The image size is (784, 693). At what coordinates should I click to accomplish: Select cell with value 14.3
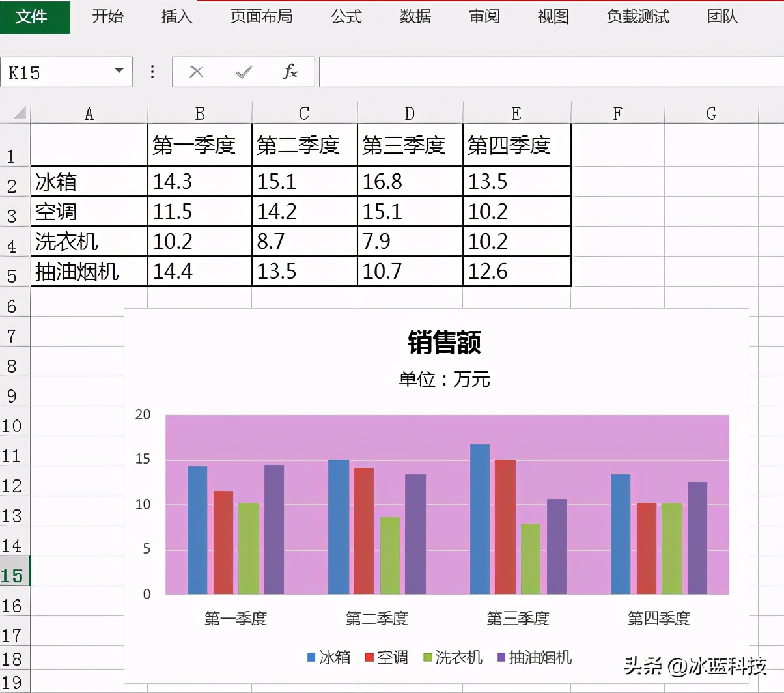pos(200,181)
